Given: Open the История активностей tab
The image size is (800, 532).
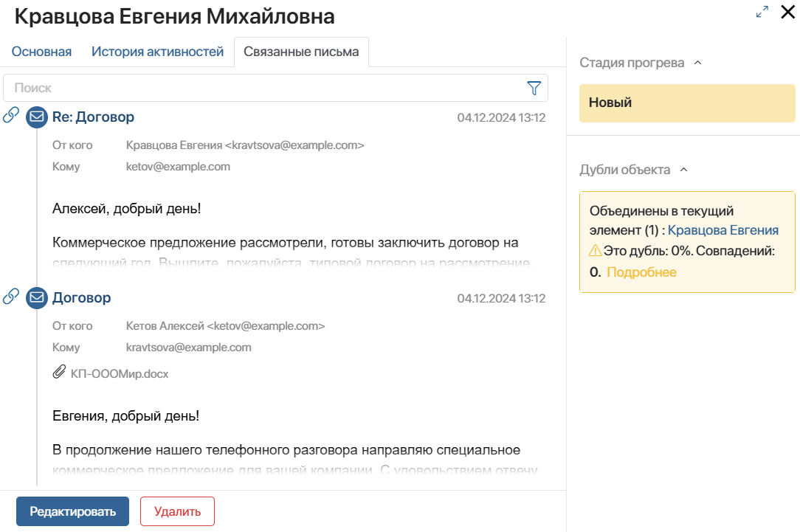Looking at the screenshot, I should [158, 52].
